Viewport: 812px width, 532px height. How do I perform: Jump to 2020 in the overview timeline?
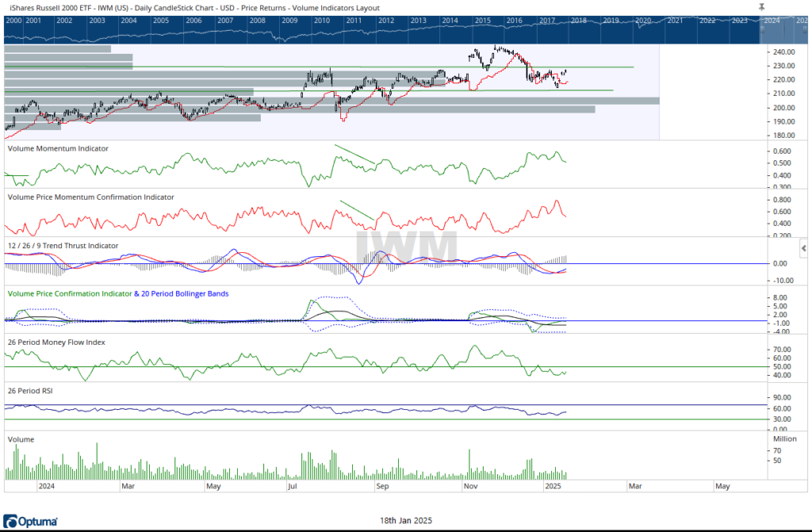point(643,19)
